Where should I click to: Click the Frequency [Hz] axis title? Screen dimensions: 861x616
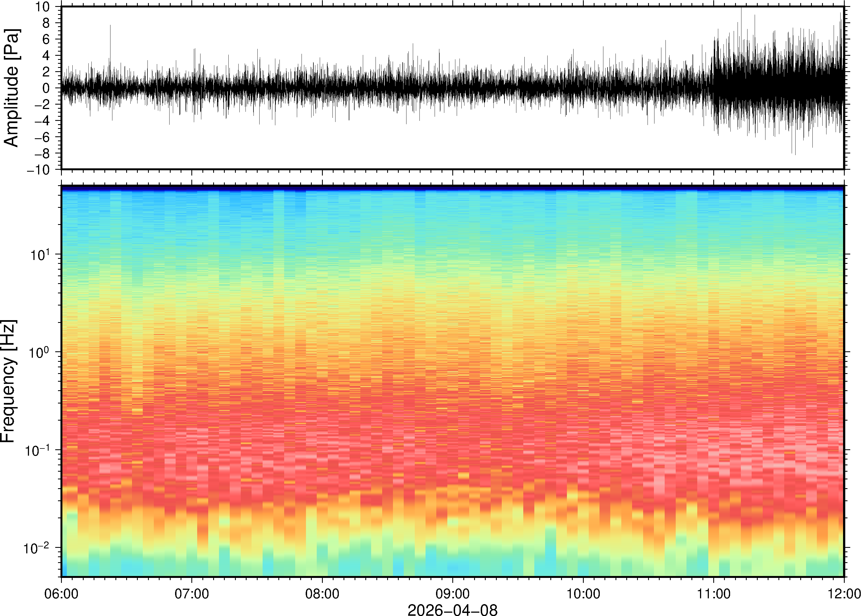8,381
